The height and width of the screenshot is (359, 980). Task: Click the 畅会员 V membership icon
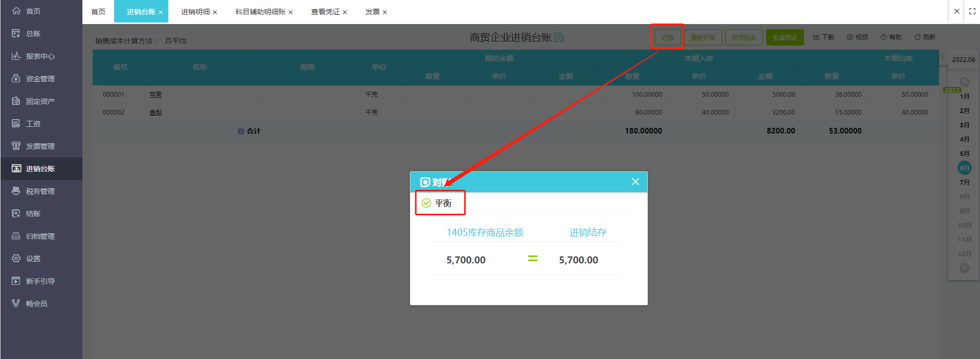[16, 303]
